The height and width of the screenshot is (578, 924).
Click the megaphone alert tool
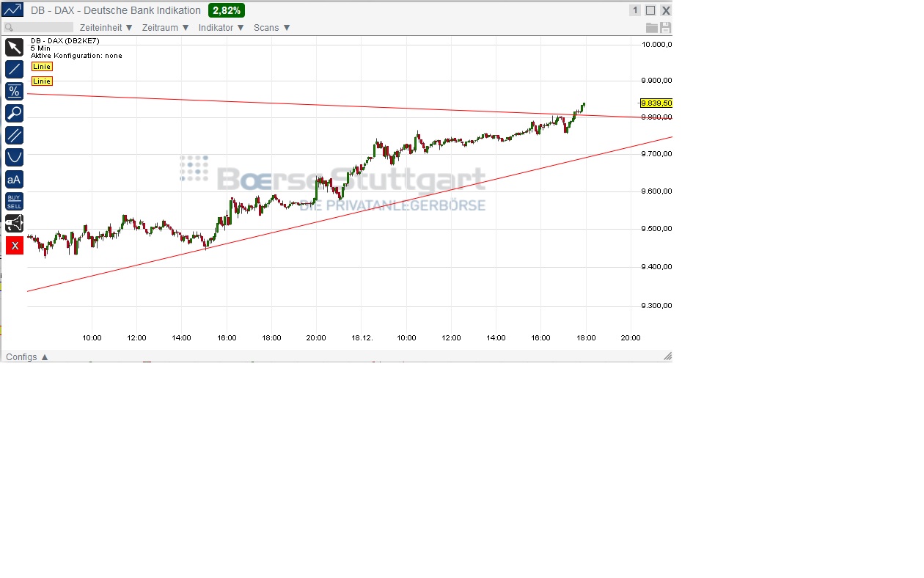click(14, 223)
